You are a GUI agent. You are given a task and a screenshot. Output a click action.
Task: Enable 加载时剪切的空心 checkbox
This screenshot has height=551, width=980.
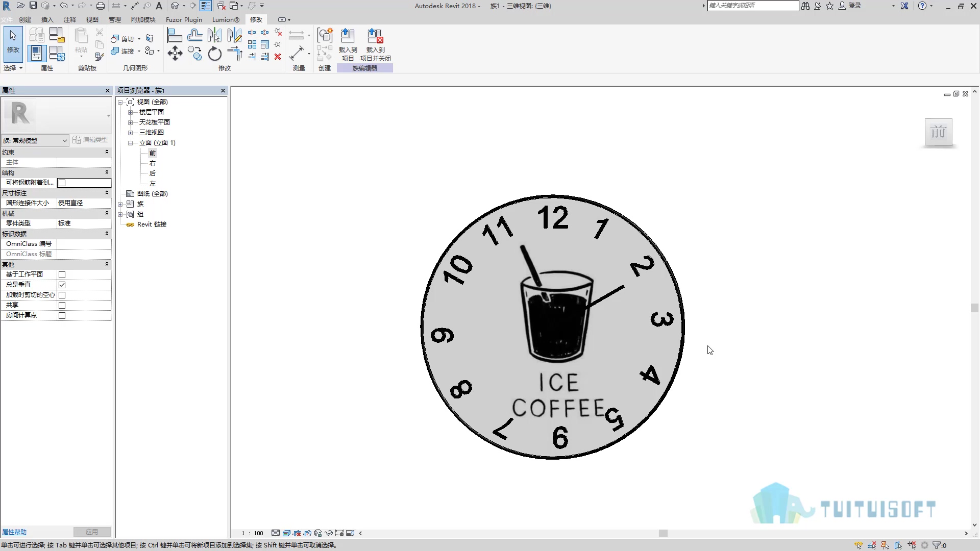pos(62,295)
